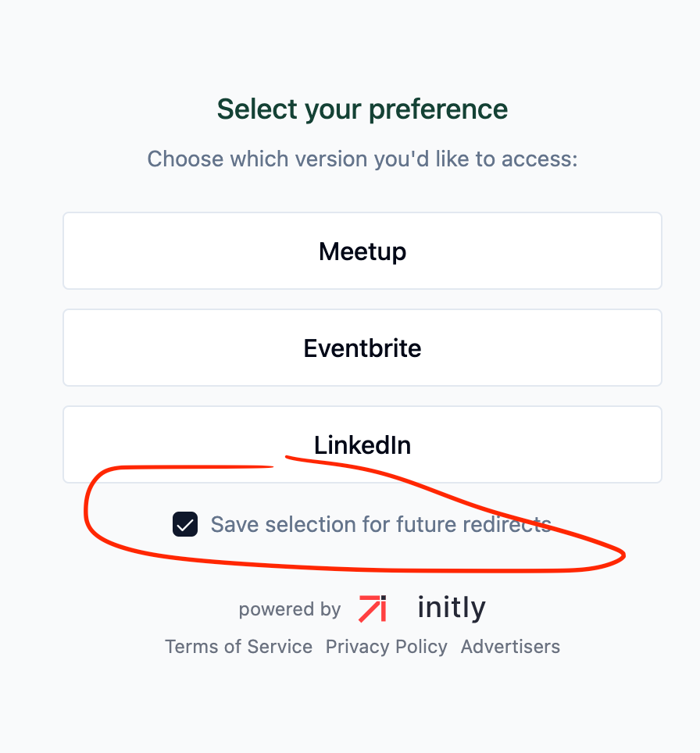Click the word 'Policy' in the footer links
This screenshot has width=700, height=753.
point(421,647)
